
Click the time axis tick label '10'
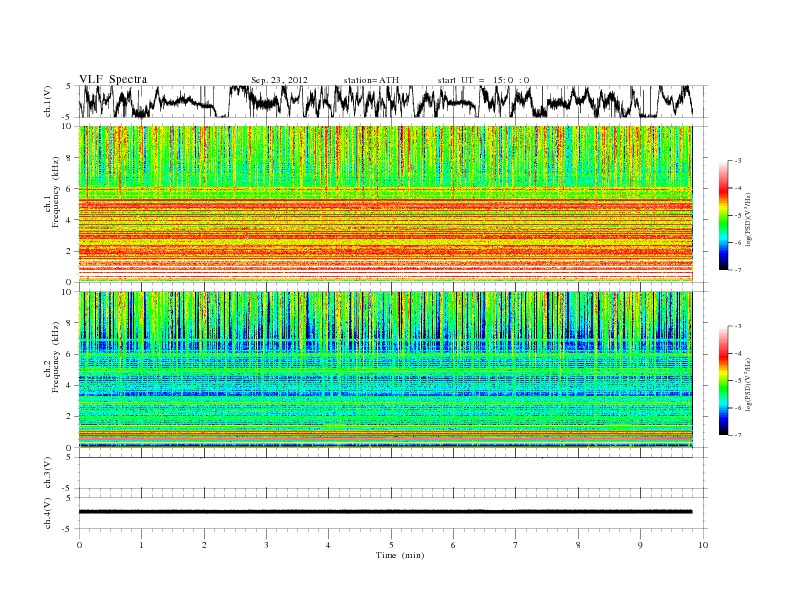(703, 545)
